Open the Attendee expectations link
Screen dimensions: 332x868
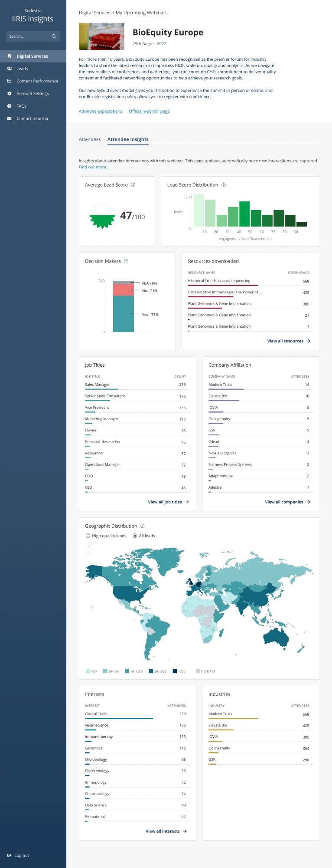click(x=101, y=111)
